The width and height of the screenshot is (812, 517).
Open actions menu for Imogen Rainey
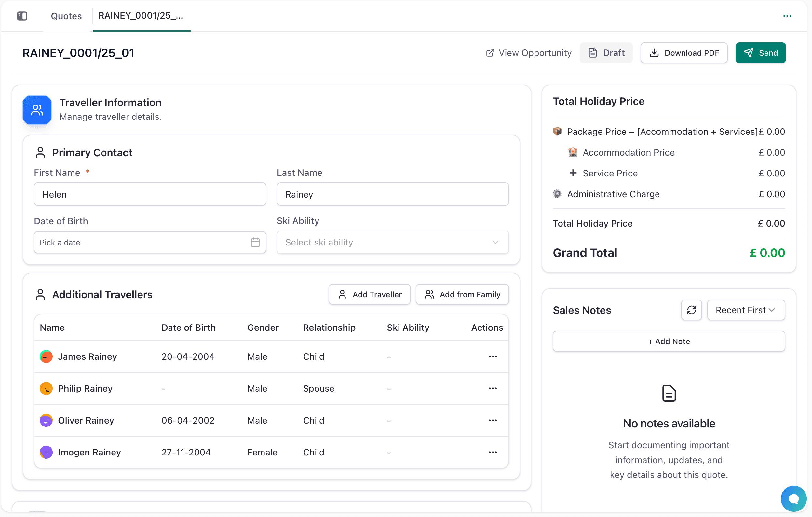point(493,452)
